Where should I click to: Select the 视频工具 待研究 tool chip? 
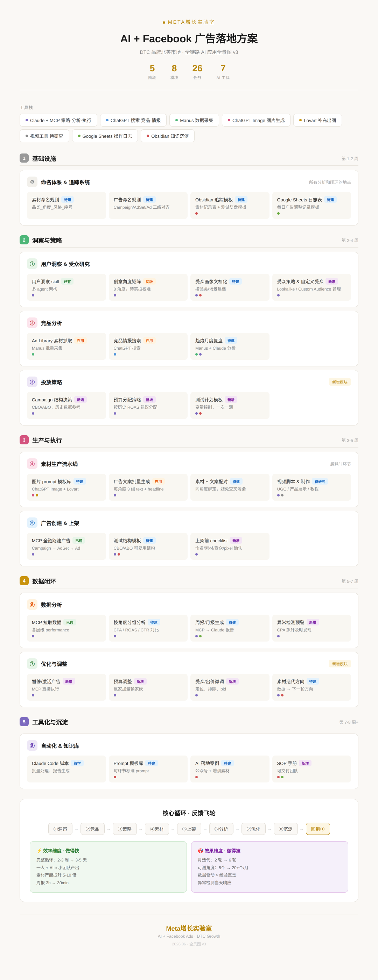[x=44, y=136]
